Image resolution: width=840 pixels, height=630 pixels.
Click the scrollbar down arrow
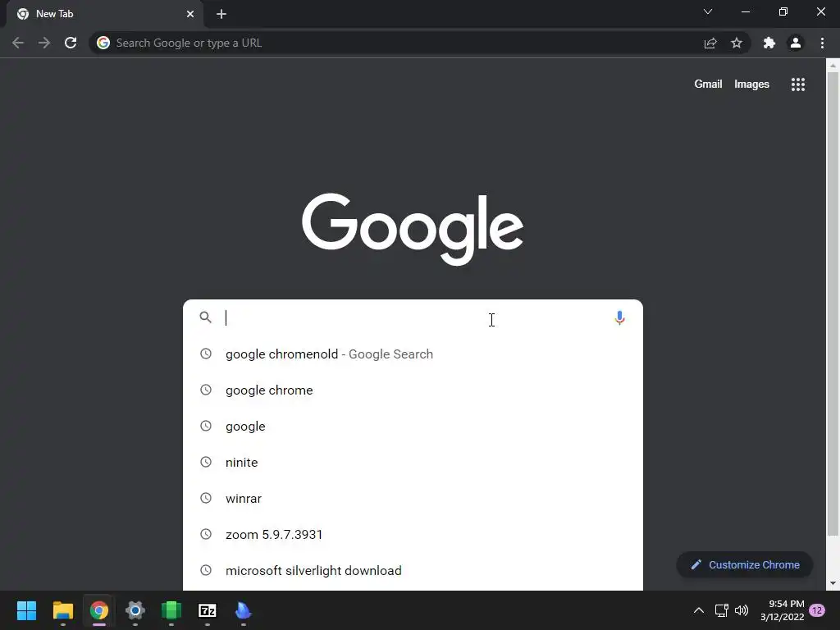[x=833, y=583]
